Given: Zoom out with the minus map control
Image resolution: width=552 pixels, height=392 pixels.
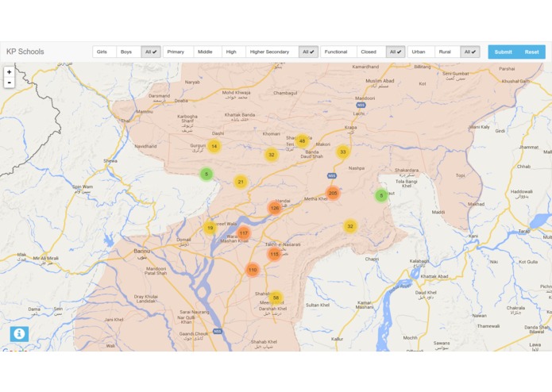Looking at the screenshot, I should (x=10, y=83).
